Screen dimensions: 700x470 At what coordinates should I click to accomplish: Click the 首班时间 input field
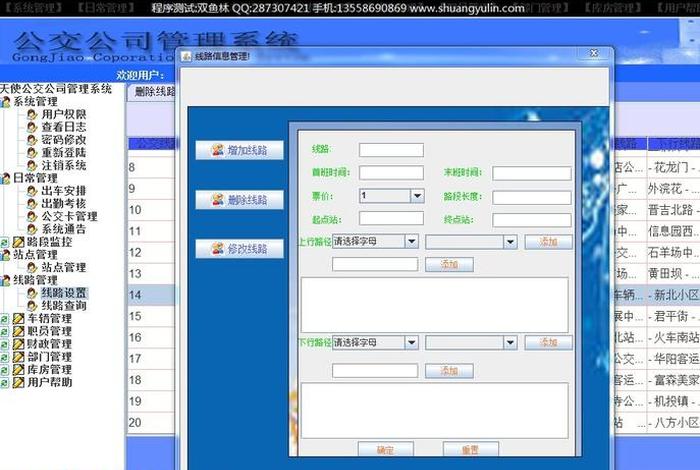point(391,173)
